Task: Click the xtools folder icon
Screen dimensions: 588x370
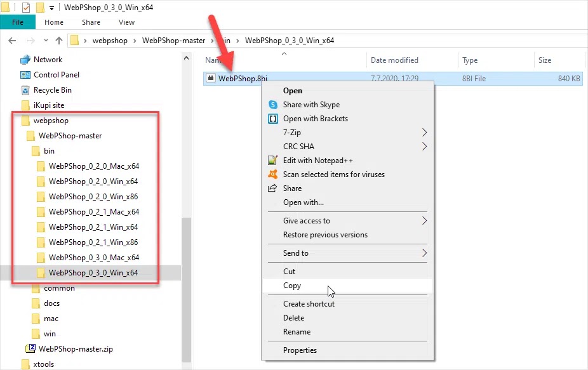Action: point(25,364)
